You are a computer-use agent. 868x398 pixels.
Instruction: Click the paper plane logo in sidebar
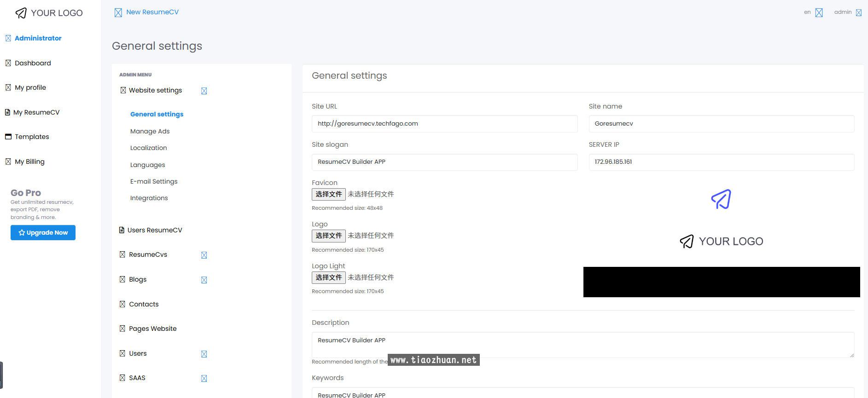tap(21, 13)
